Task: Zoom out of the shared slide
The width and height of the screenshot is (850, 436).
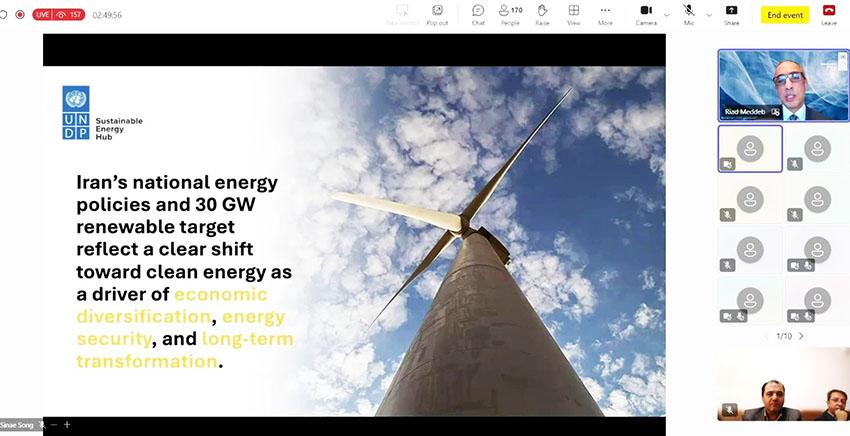Action: click(x=54, y=425)
